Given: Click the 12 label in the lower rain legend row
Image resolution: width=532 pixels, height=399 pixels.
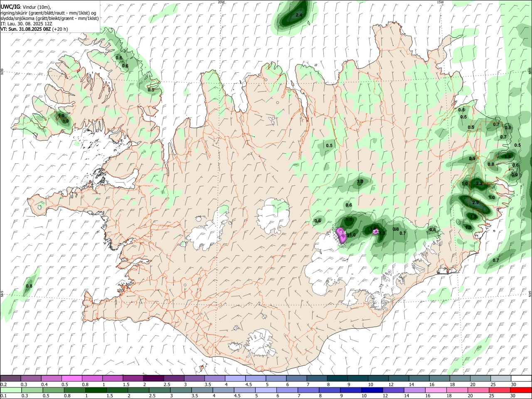Looking at the screenshot, I should click(x=384, y=396).
